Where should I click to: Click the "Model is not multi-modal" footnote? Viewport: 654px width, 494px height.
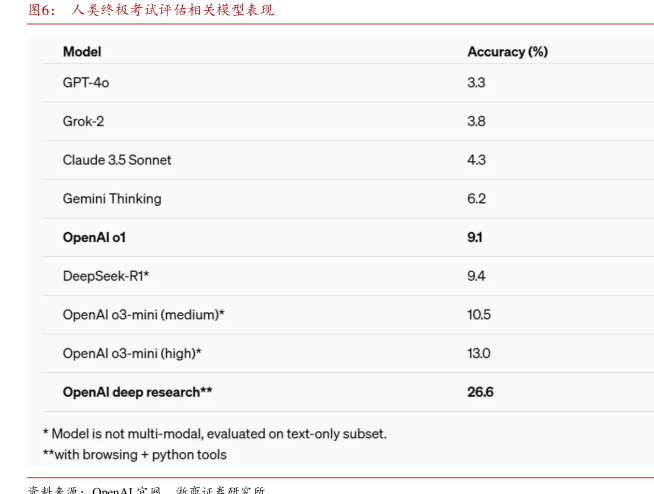214,434
